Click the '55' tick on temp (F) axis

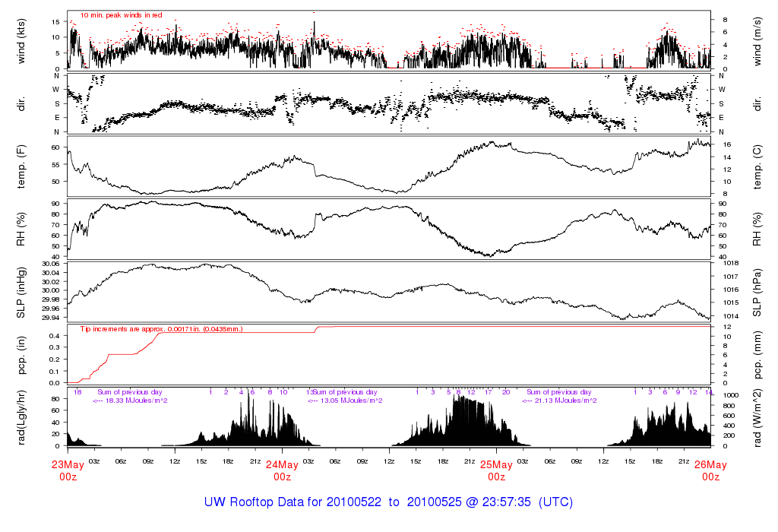(x=55, y=165)
